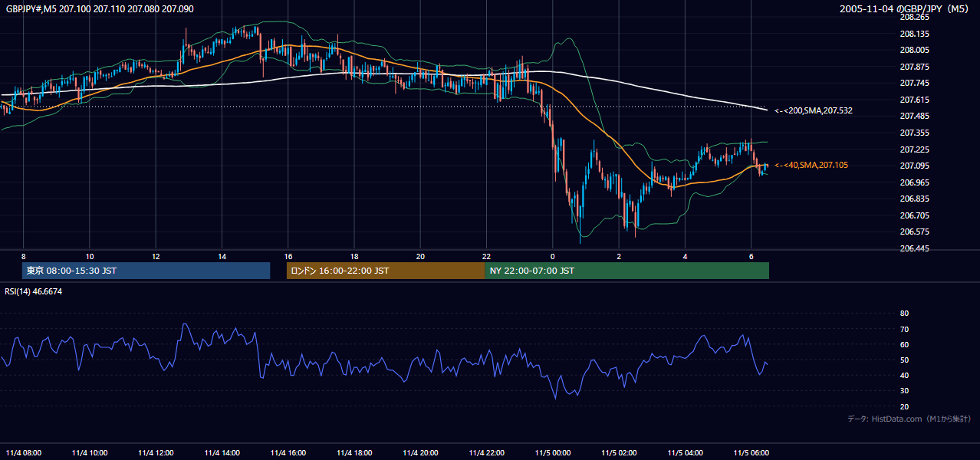The height and width of the screenshot is (460, 980).
Task: Click RSI axis level 80
Action: pyautogui.click(x=904, y=314)
